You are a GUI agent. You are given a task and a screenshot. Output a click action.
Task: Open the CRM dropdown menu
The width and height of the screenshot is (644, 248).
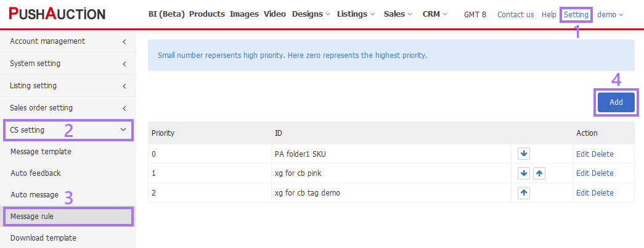click(x=435, y=14)
